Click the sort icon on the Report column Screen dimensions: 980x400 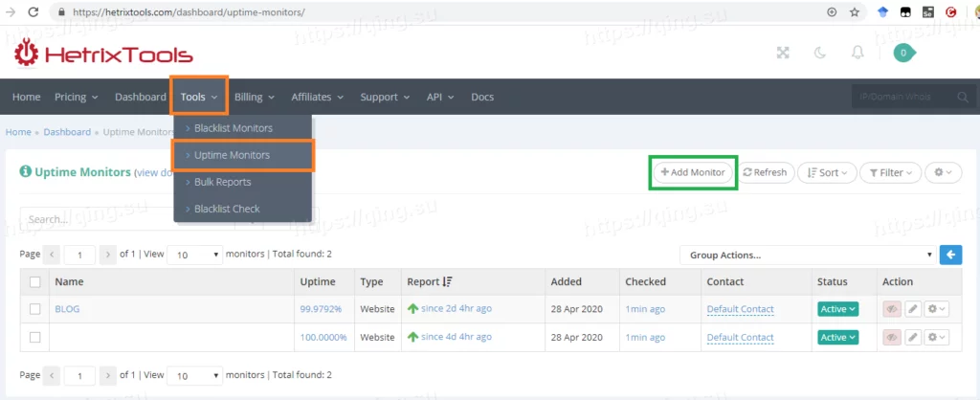(447, 282)
